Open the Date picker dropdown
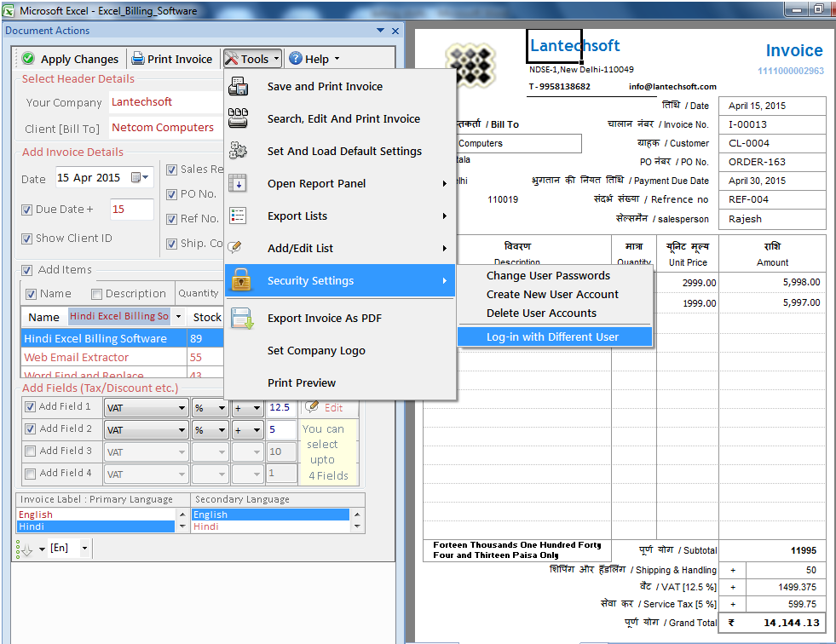This screenshot has width=836, height=644. coord(141,177)
